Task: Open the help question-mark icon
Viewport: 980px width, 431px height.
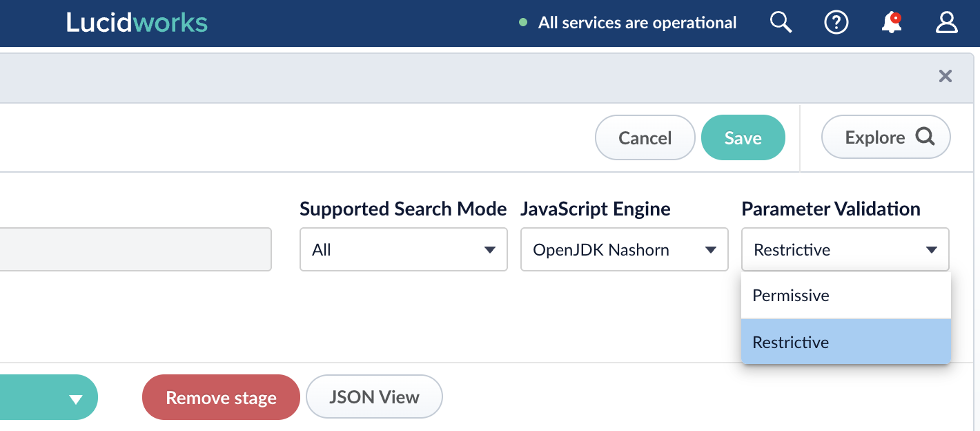Action: pos(836,22)
